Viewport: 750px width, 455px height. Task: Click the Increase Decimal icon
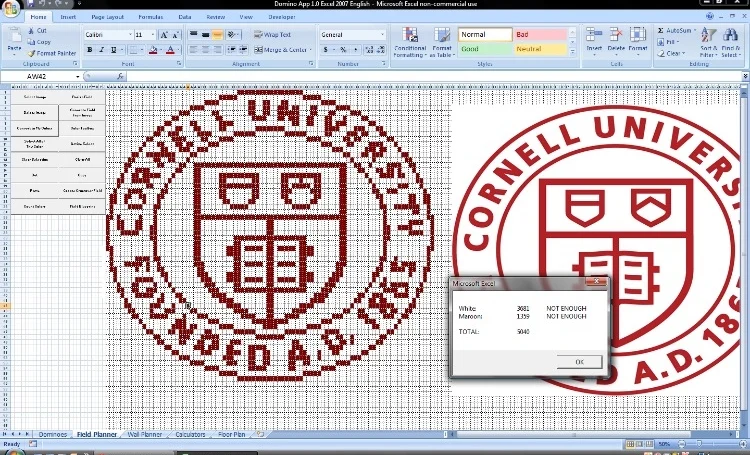[x=369, y=50]
